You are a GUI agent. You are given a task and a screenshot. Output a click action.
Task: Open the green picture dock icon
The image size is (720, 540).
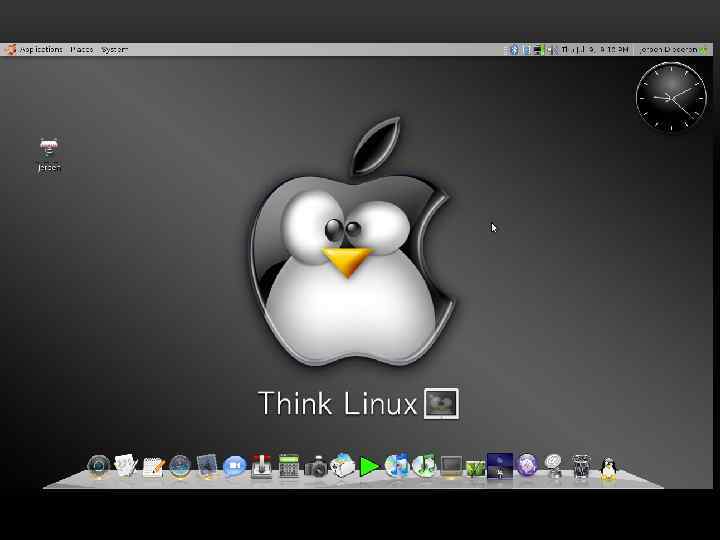point(475,469)
